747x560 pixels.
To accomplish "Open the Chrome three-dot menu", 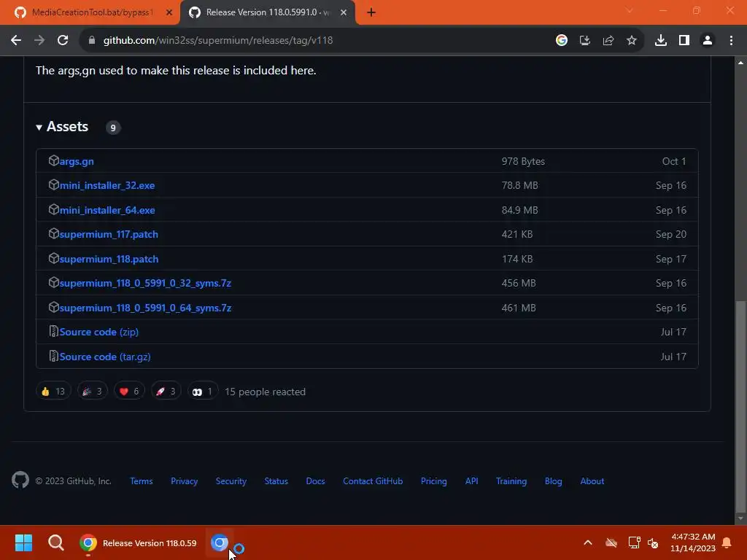I will (x=731, y=41).
